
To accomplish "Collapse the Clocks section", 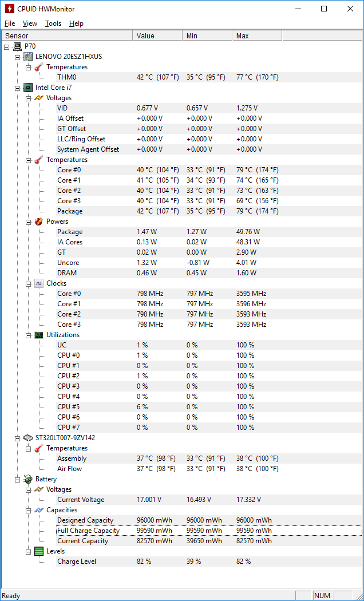I will pyautogui.click(x=28, y=283).
